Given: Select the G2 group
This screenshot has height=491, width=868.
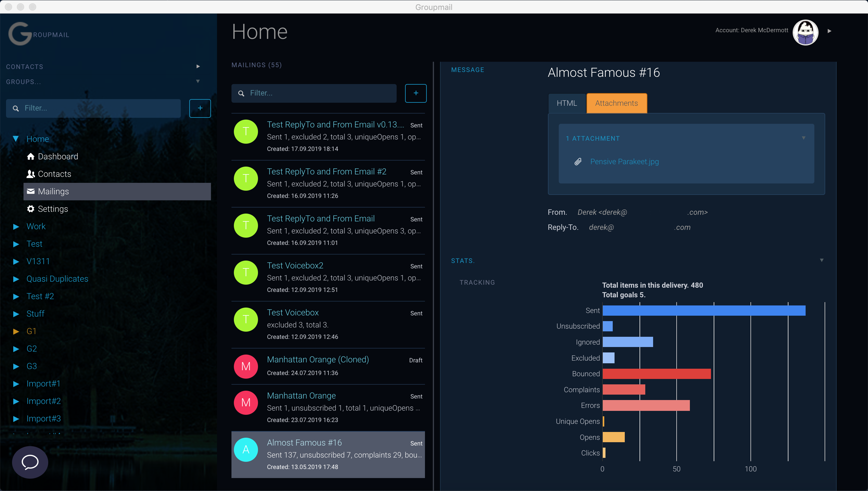Looking at the screenshot, I should [31, 349].
